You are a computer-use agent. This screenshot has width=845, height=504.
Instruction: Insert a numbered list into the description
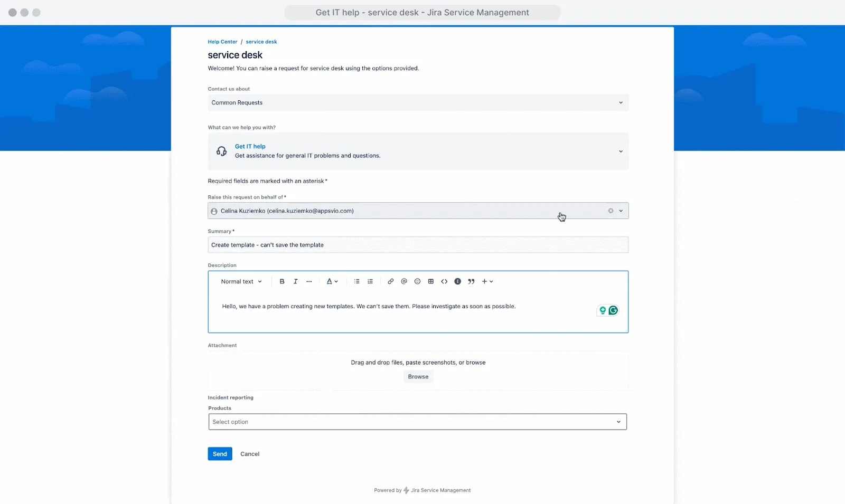[370, 281]
